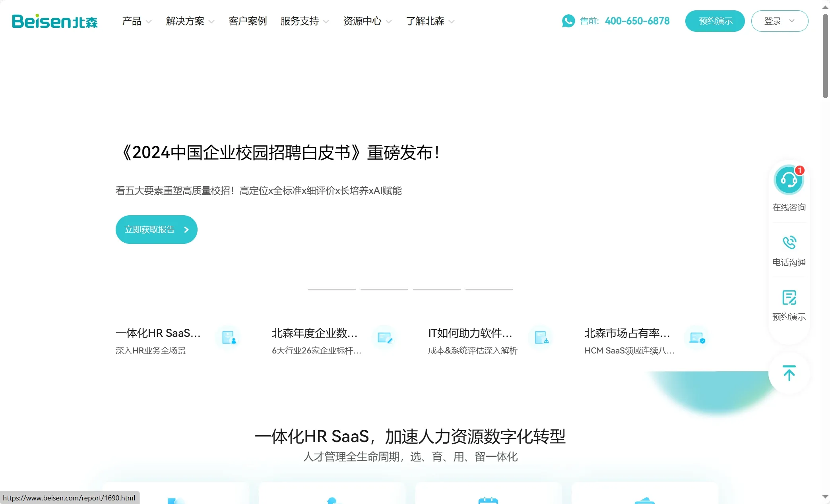Click the back-to-top arrow icon
Screen dimensions: 830x504
tap(789, 373)
